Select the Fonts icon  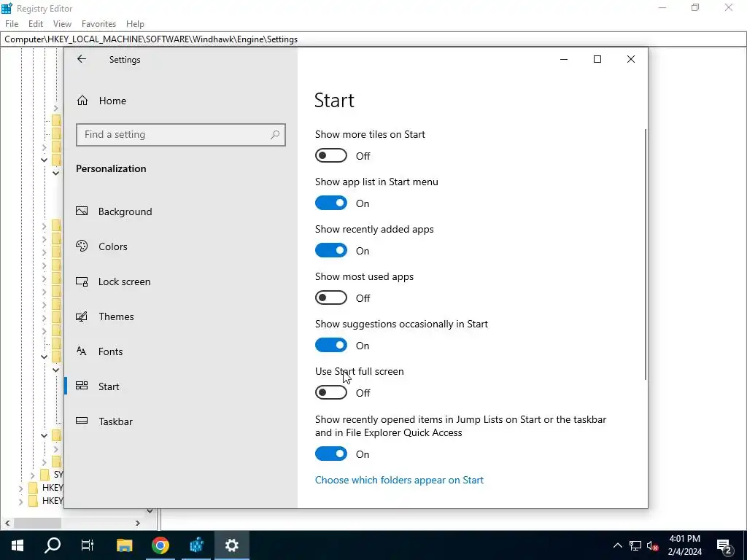(82, 351)
